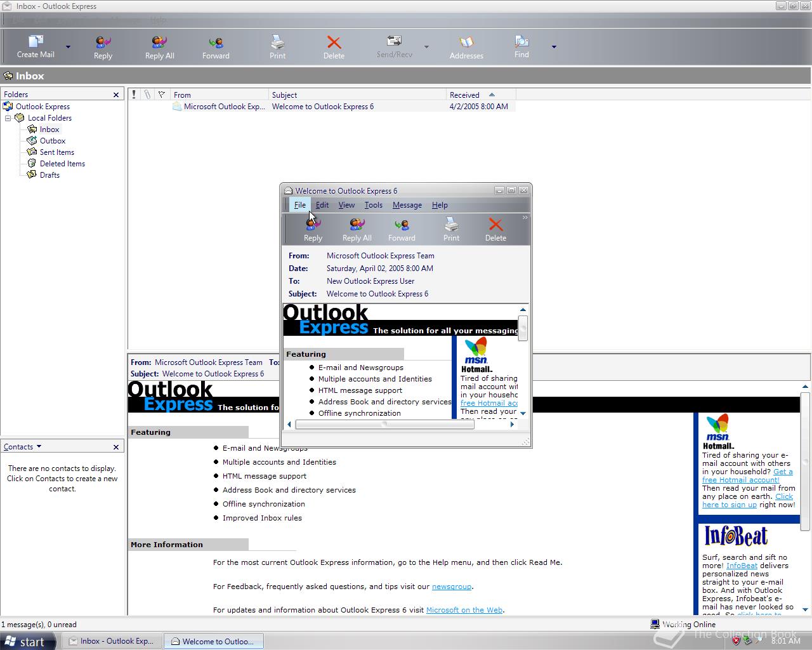
Task: Sort messages by Subject column
Action: point(358,95)
